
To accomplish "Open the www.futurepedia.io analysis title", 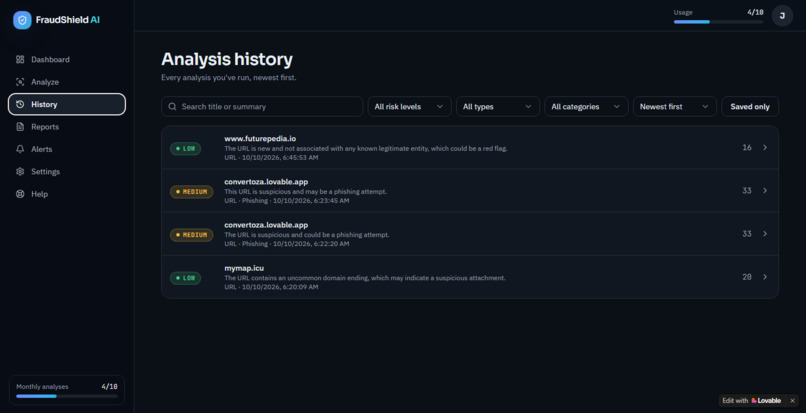I will point(260,138).
